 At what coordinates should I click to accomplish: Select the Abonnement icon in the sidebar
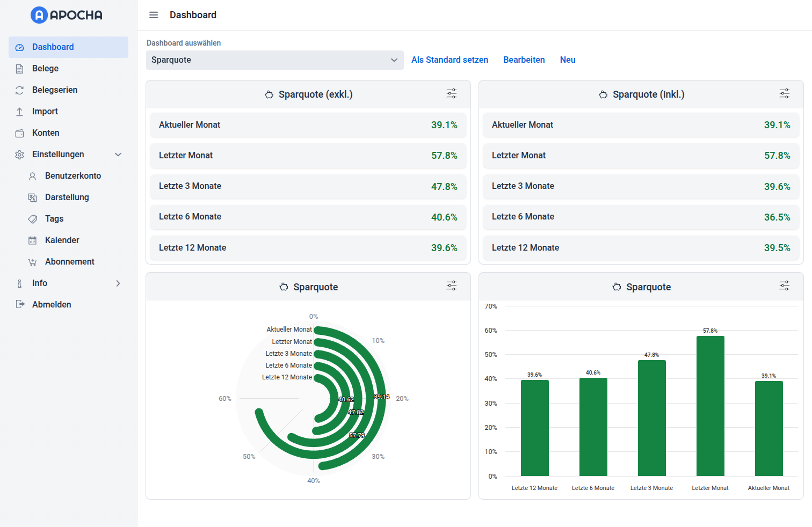33,261
